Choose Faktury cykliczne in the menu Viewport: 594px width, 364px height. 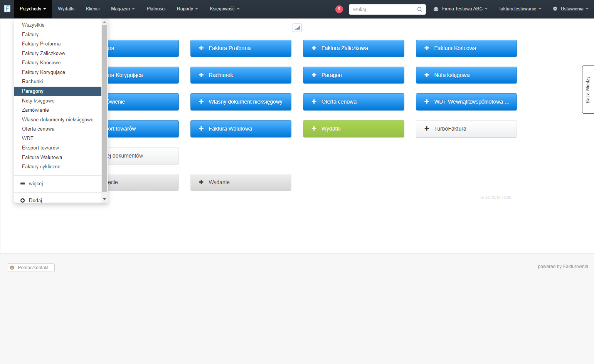[x=58, y=167]
